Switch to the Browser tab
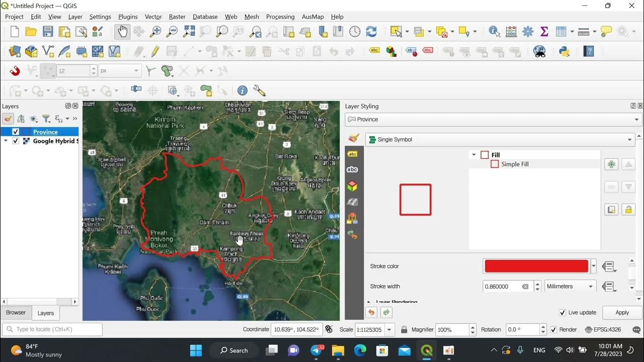The image size is (644, 362). click(16, 313)
